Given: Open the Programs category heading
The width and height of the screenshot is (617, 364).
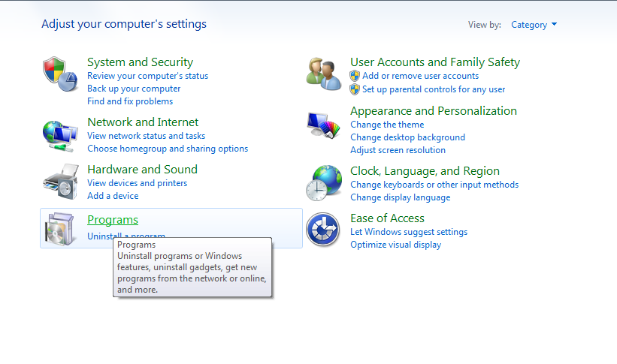Looking at the screenshot, I should [113, 220].
